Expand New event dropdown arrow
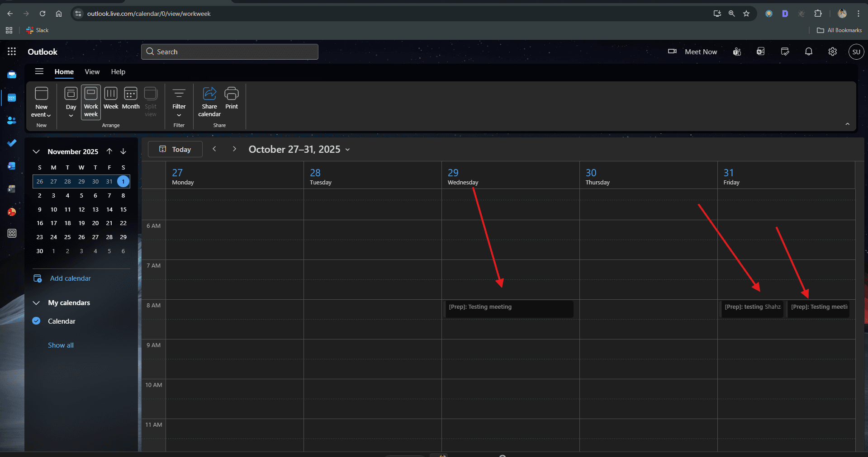Viewport: 868px width, 457px height. point(49,115)
